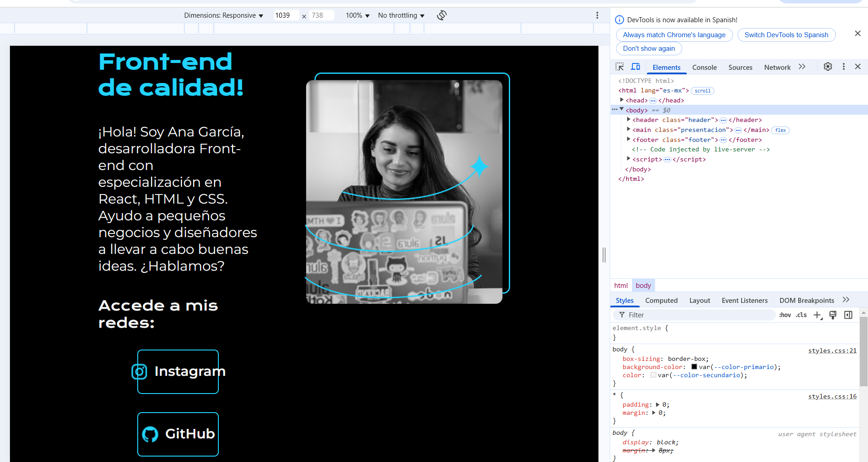Open the No throttling dropdown

401,15
